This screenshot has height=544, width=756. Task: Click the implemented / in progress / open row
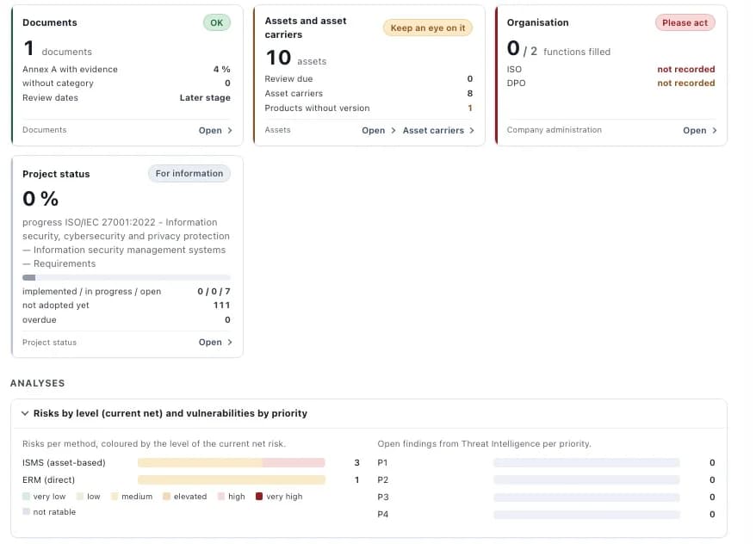coord(127,292)
